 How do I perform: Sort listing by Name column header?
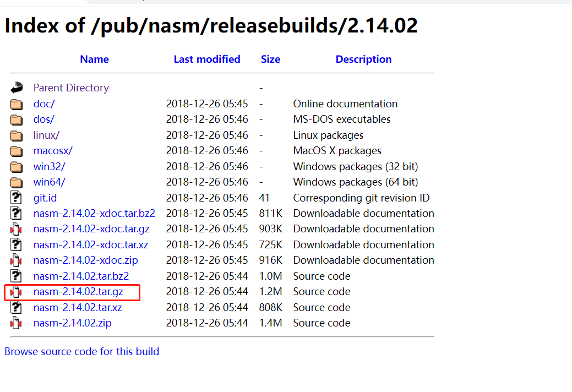tap(95, 59)
